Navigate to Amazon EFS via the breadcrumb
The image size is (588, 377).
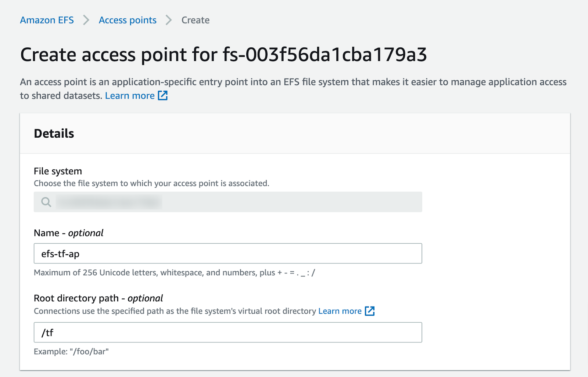coord(47,20)
